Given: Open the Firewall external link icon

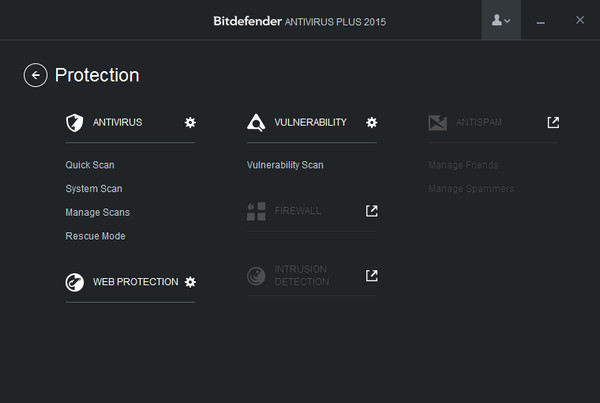Looking at the screenshot, I should 372,211.
